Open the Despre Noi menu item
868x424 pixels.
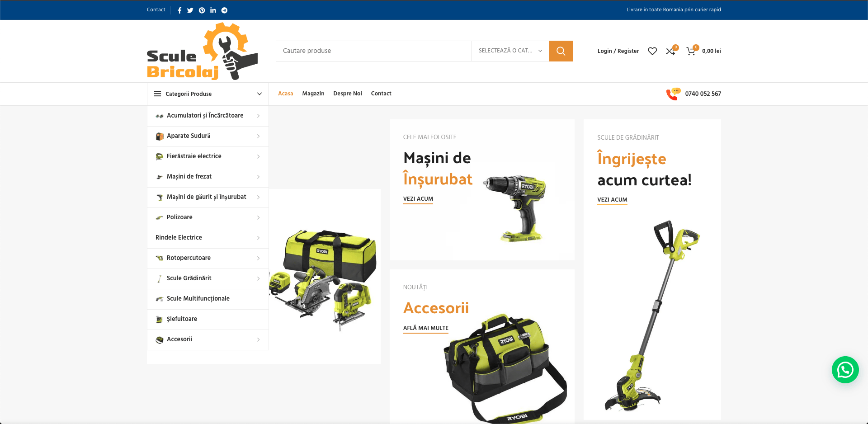tap(348, 94)
